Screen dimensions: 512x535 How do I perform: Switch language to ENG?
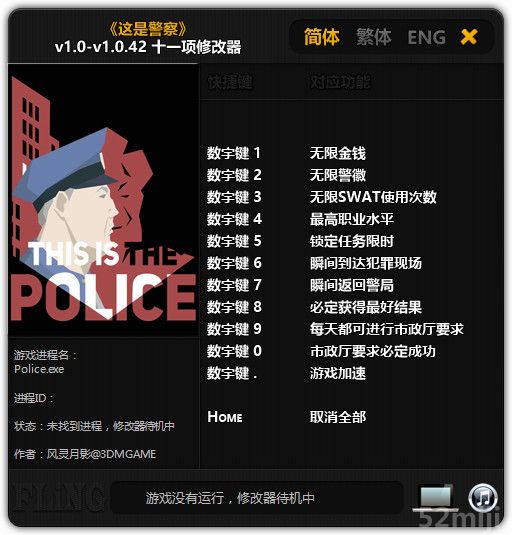(427, 37)
